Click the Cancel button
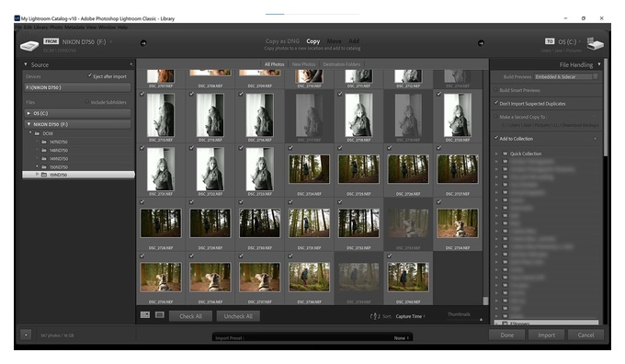 [586, 335]
